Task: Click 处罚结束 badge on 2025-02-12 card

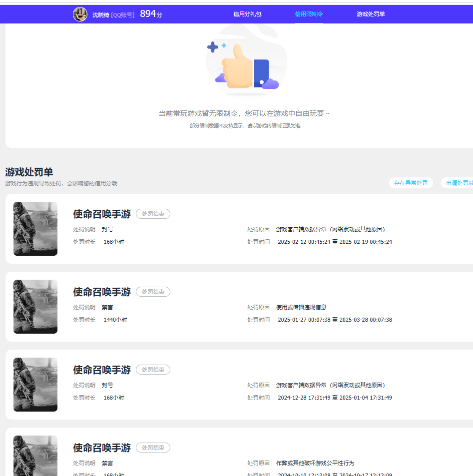Action: click(x=153, y=214)
